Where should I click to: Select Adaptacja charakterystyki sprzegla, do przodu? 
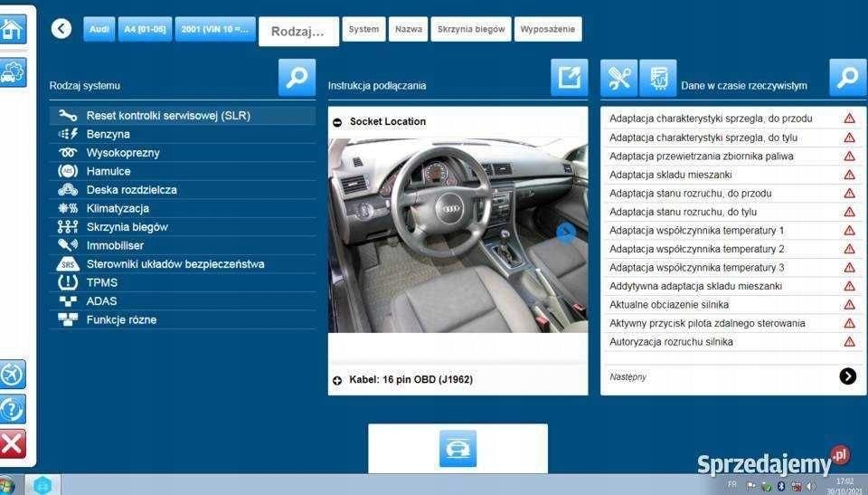click(x=732, y=119)
